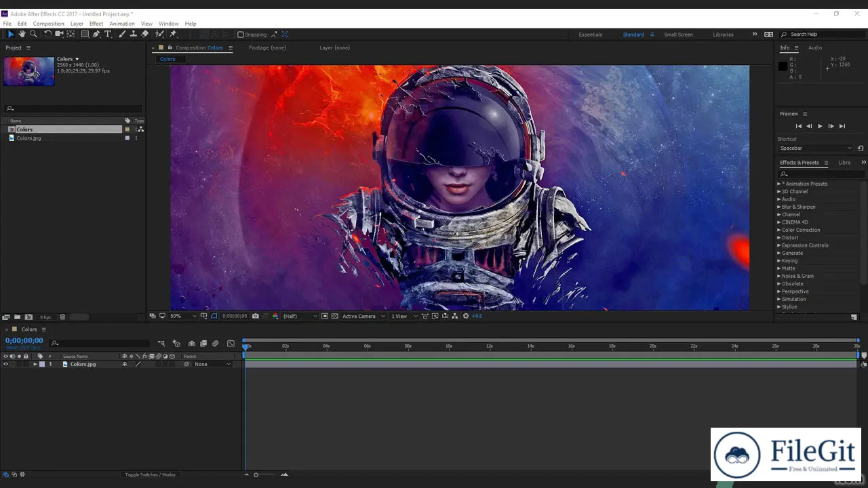Image resolution: width=868 pixels, height=488 pixels.
Task: Select the Hand tool
Action: tap(22, 34)
